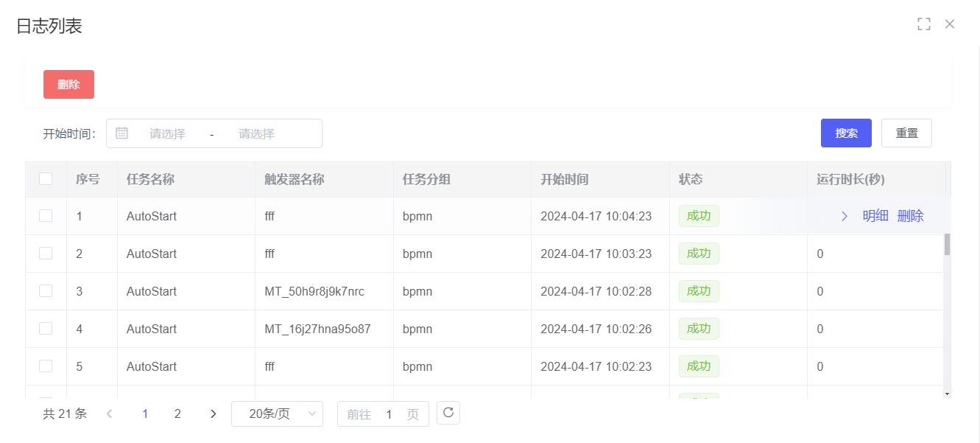Go to page 2
The width and height of the screenshot is (980, 443).
tap(177, 414)
